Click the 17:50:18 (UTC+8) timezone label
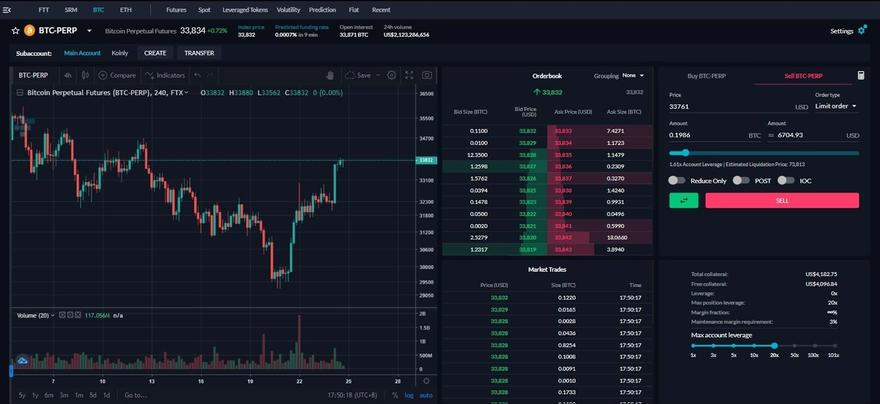The image size is (880, 404). [x=352, y=395]
